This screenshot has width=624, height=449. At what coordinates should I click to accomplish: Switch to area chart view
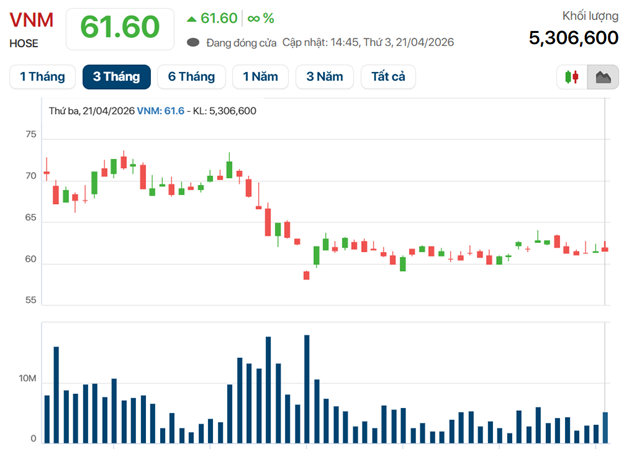(603, 77)
